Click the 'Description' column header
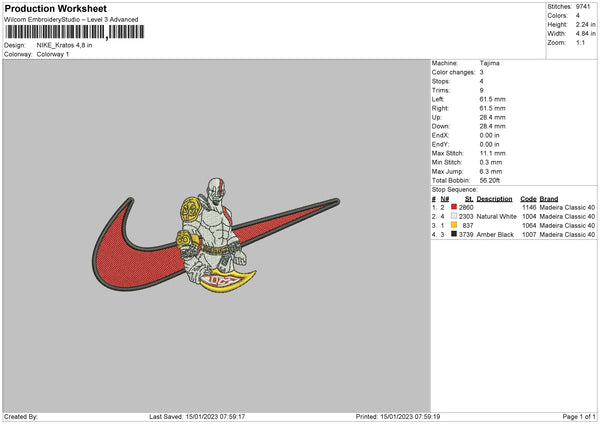600x424 pixels. coord(494,199)
